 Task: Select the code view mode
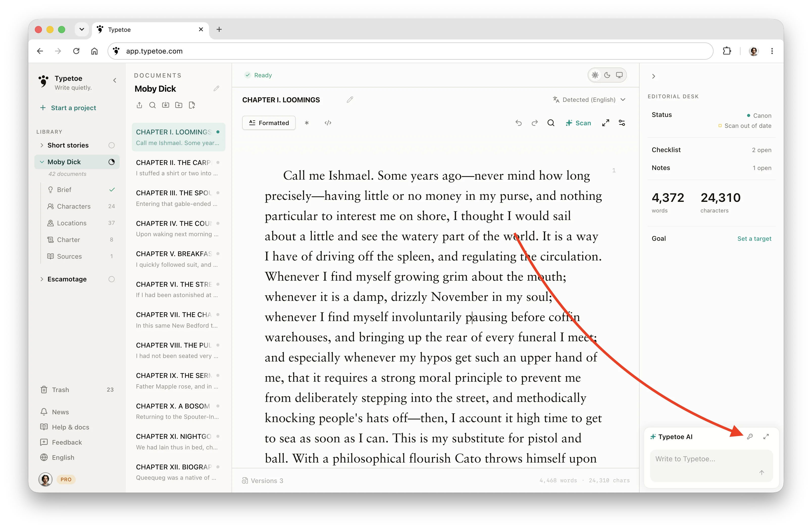coord(328,123)
